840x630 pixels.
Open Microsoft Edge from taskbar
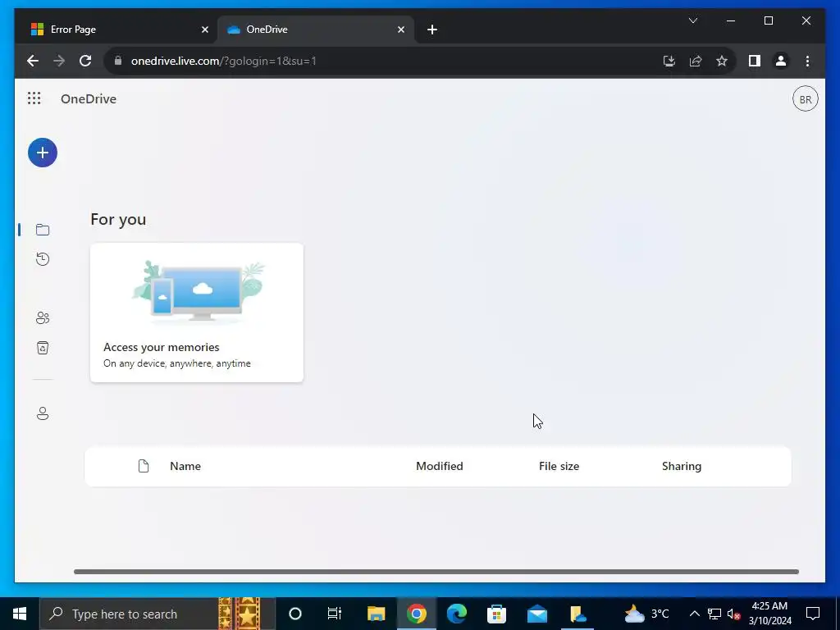pyautogui.click(x=456, y=614)
